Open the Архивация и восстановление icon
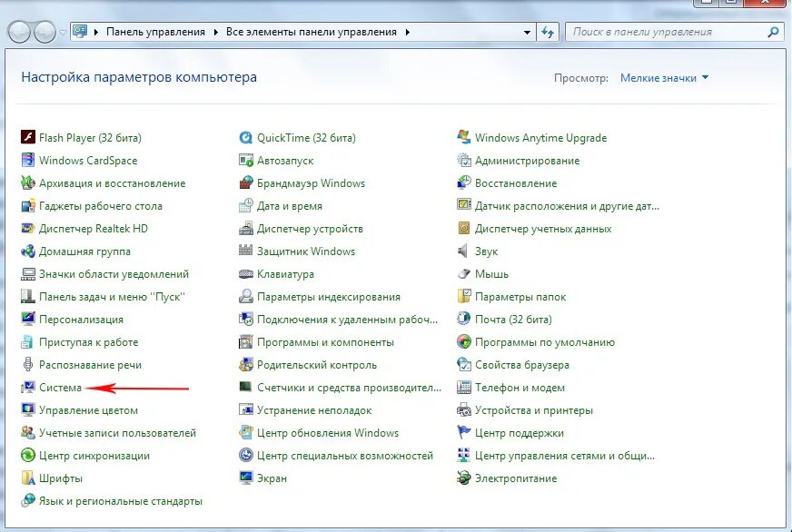The height and width of the screenshot is (532, 792). pos(28,182)
